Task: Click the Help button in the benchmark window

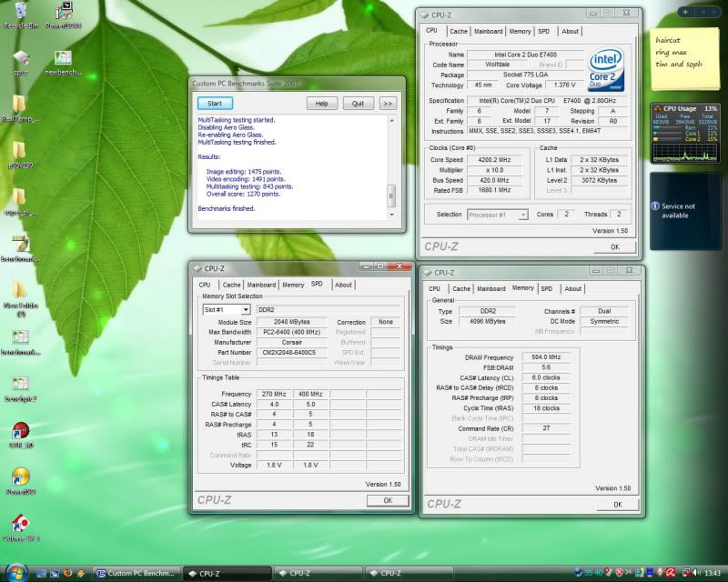Action: (321, 104)
